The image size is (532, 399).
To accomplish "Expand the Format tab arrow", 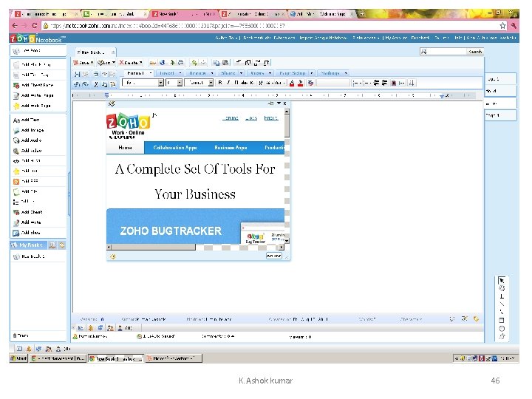I will [x=151, y=73].
